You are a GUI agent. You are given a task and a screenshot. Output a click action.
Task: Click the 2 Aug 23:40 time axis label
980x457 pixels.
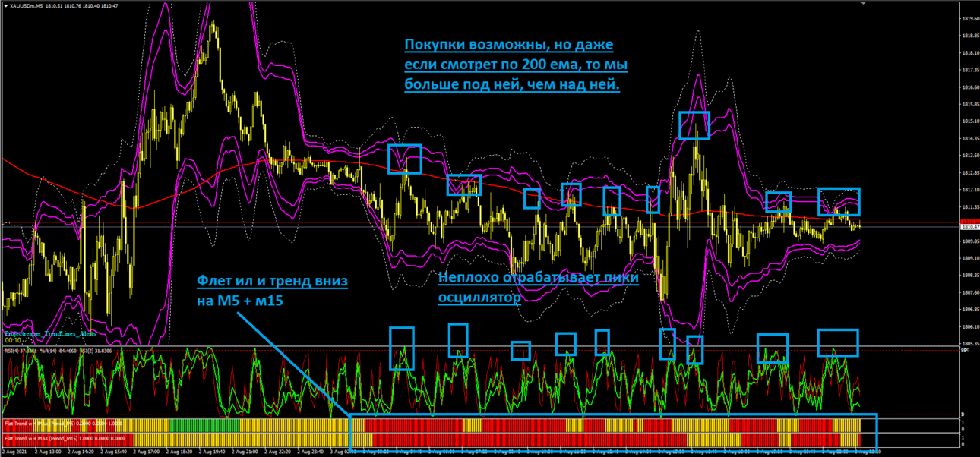click(x=310, y=452)
